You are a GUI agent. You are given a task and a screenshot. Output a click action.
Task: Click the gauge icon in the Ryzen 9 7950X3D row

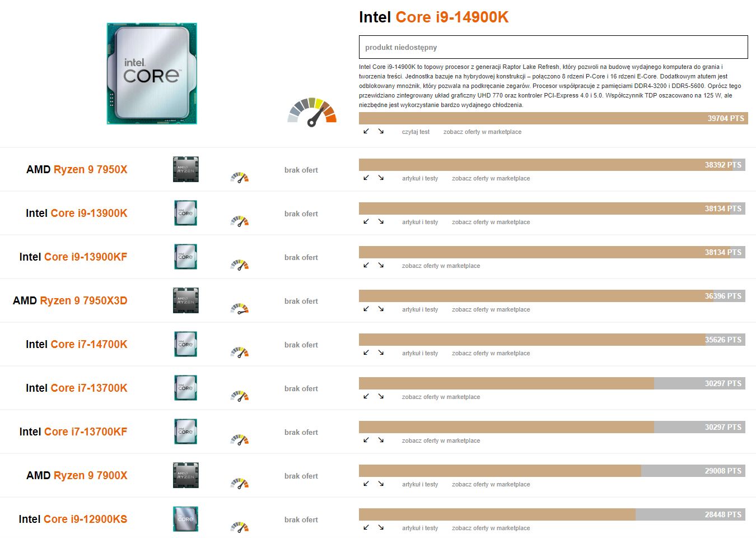pyautogui.click(x=239, y=308)
